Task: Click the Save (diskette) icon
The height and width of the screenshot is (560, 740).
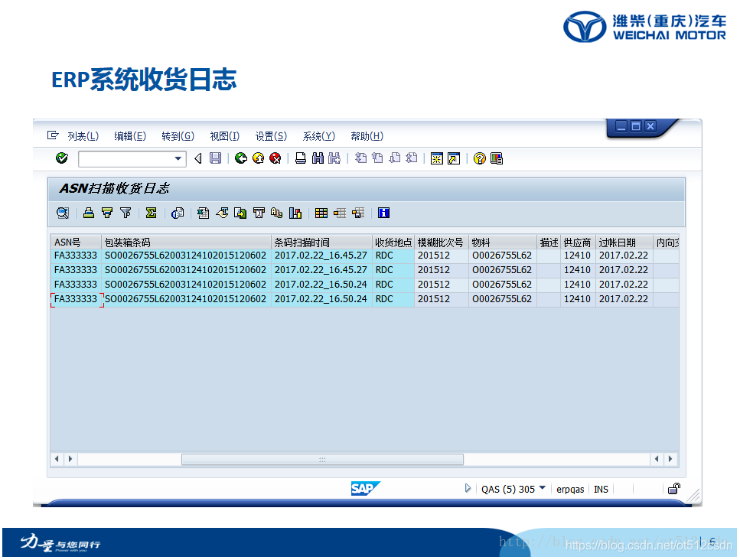Action: coord(214,158)
